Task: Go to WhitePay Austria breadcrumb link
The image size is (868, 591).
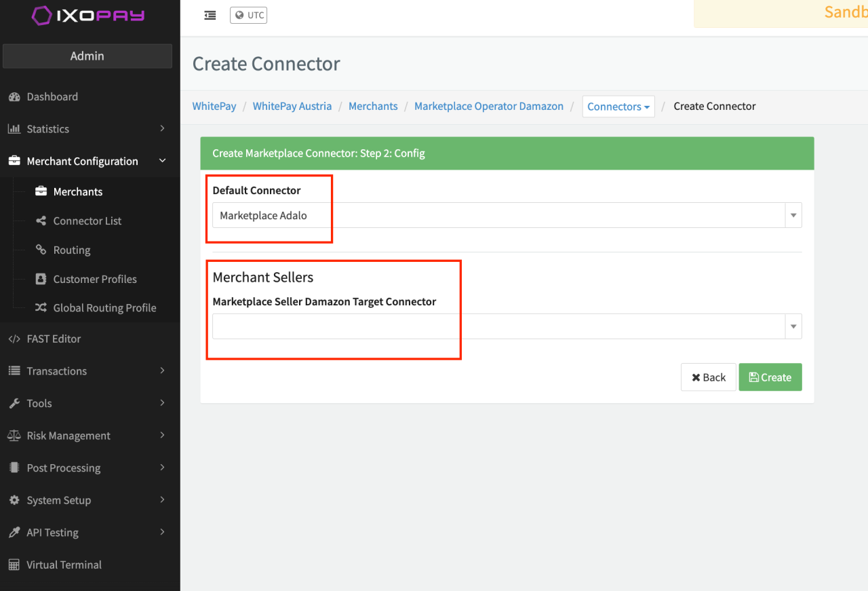Action: (292, 107)
